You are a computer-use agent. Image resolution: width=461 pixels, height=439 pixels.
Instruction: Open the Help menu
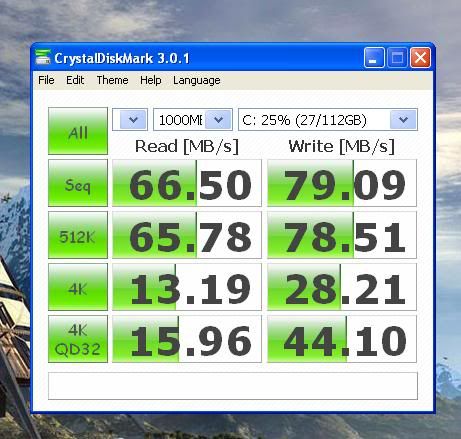tap(151, 80)
